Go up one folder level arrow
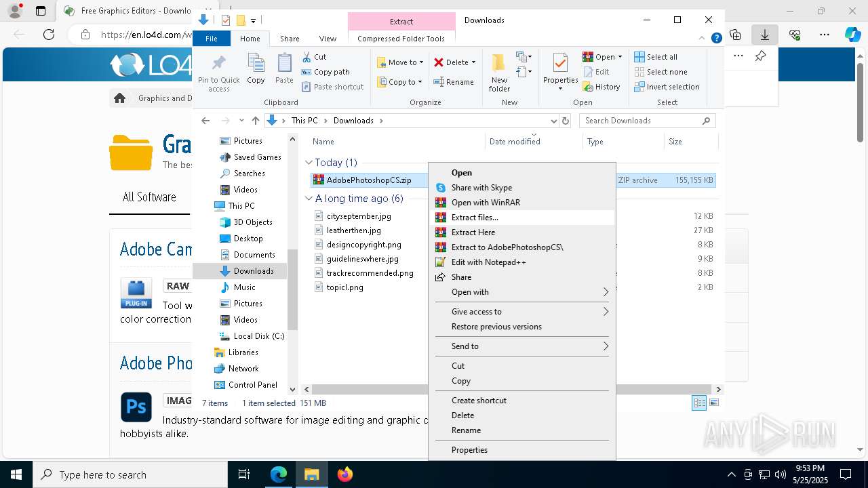The width and height of the screenshot is (868, 488). (255, 121)
